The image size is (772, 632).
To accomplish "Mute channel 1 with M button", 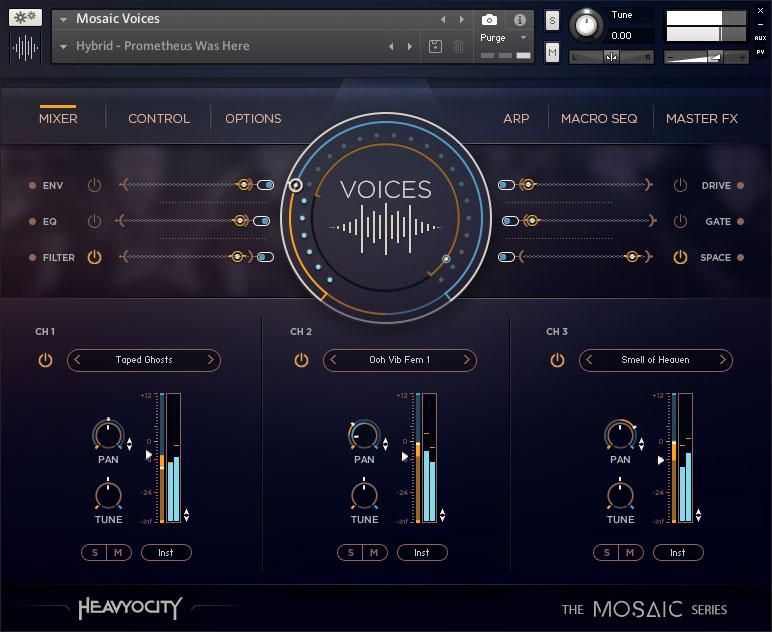I will coord(118,553).
